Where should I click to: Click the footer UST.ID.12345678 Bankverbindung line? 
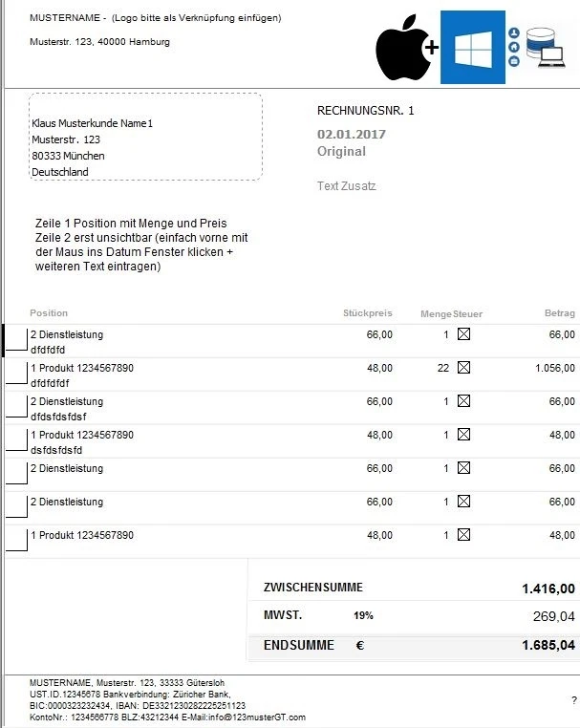coord(131,695)
